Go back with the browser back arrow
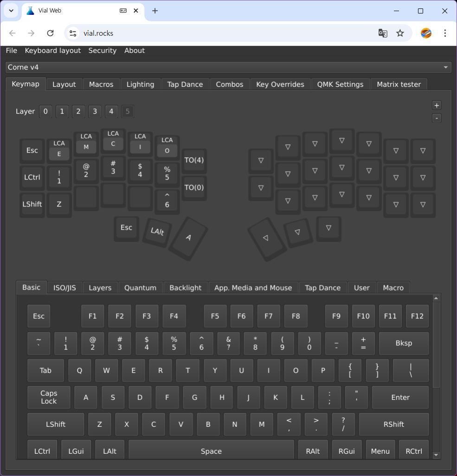 13,33
